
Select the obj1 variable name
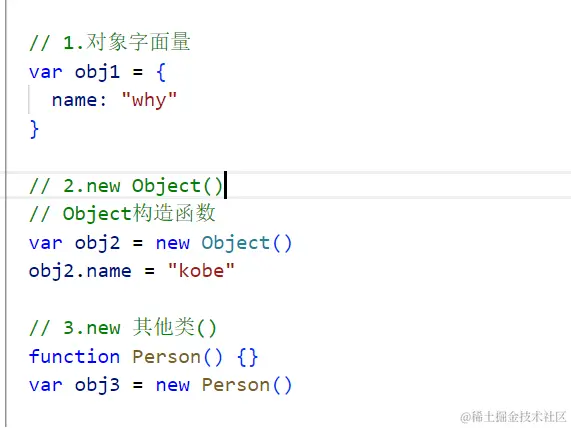[x=97, y=72]
